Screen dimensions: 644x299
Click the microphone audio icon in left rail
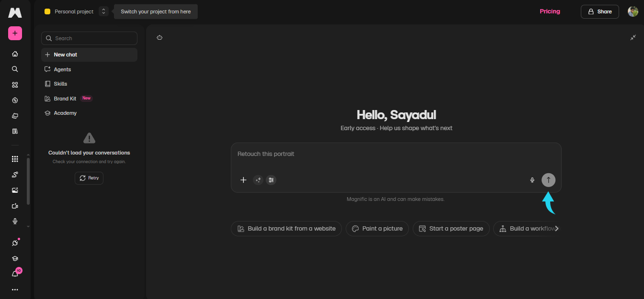click(15, 221)
